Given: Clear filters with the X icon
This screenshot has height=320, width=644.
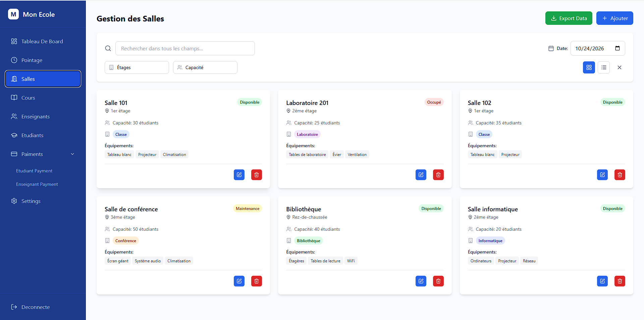Looking at the screenshot, I should pyautogui.click(x=620, y=67).
